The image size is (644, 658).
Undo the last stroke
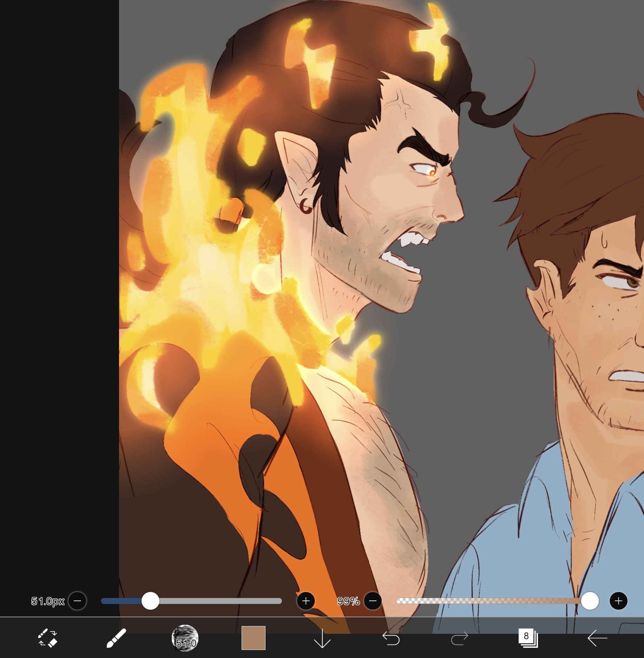[391, 638]
